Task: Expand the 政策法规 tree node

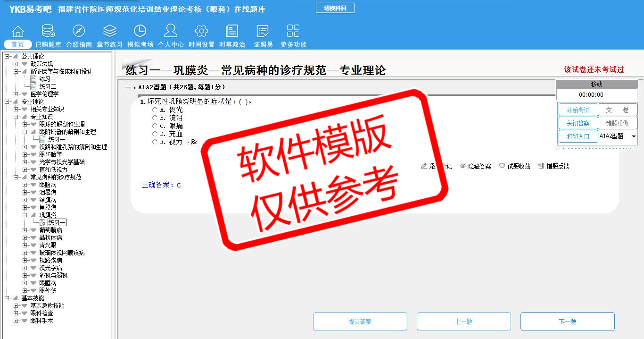Action: pyautogui.click(x=16, y=64)
